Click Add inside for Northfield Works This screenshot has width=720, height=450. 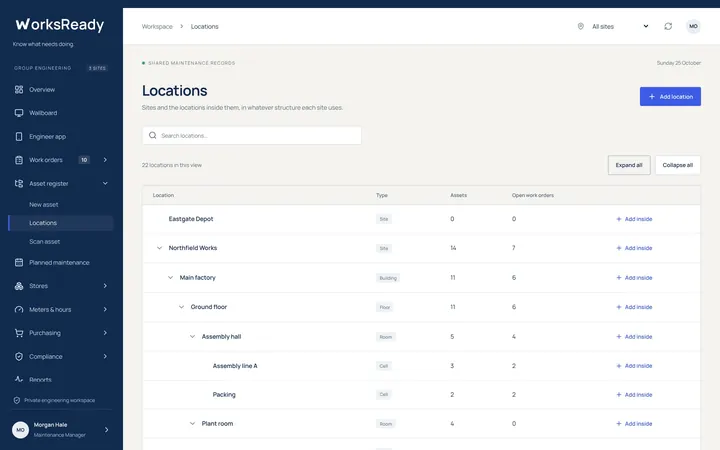(x=634, y=248)
